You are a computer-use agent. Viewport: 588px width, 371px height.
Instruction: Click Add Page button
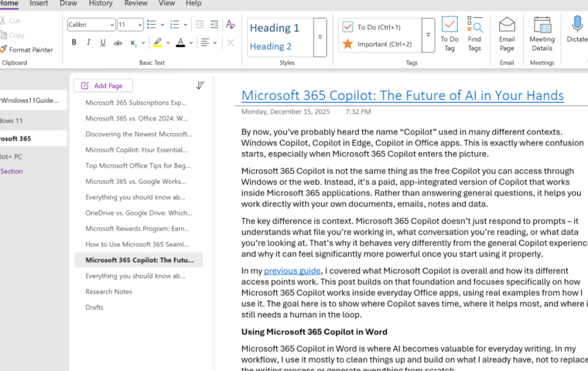coord(103,86)
